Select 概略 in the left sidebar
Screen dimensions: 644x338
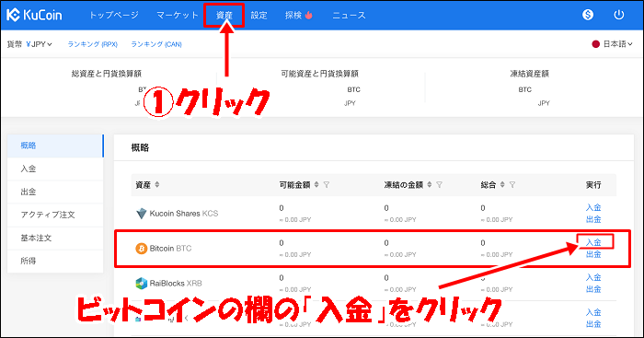click(55, 146)
